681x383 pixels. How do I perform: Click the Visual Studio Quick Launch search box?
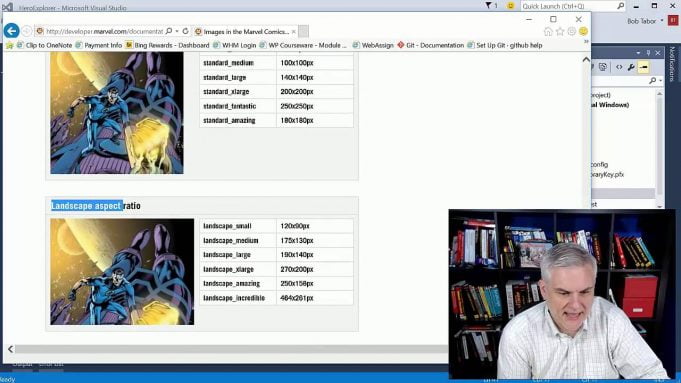(x=572, y=6)
